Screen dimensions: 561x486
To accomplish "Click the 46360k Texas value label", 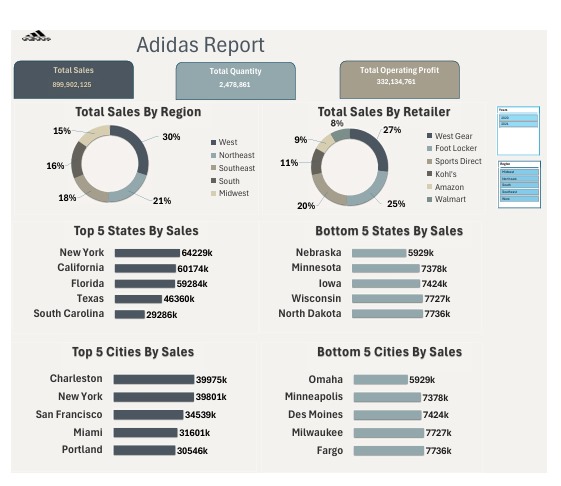I will pos(179,299).
